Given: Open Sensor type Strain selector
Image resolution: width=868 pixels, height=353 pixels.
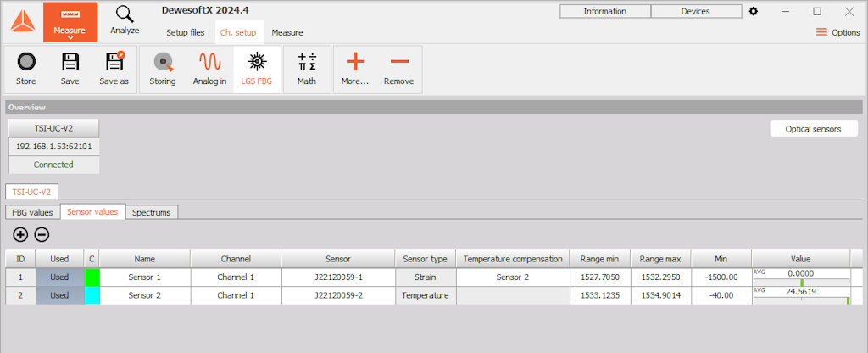Looking at the screenshot, I should 426,277.
